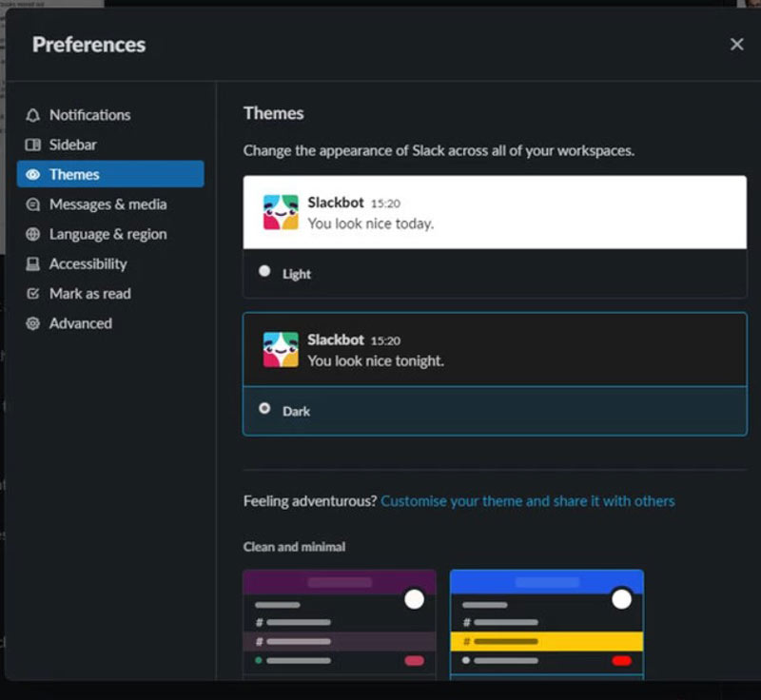The image size is (761, 700).
Task: Open Notifications preferences section
Action: (x=89, y=115)
